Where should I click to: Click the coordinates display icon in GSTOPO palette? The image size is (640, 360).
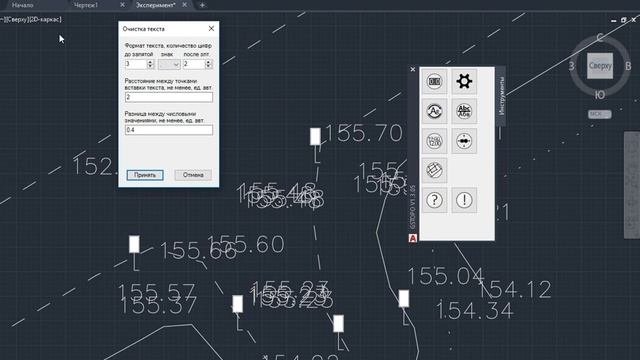tap(434, 81)
